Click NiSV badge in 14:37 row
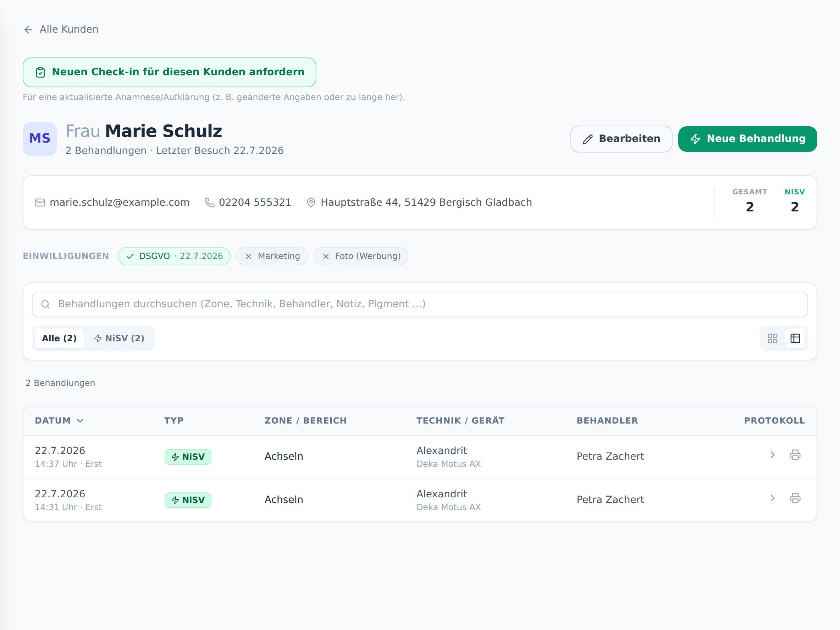This screenshot has width=840, height=630. pyautogui.click(x=188, y=457)
